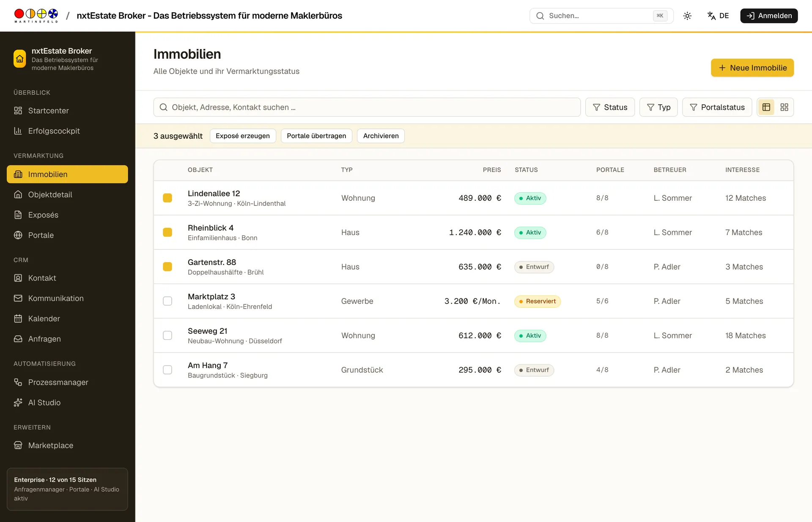Check the Am Hang 7 checkbox
This screenshot has width=812, height=522.
click(x=167, y=370)
